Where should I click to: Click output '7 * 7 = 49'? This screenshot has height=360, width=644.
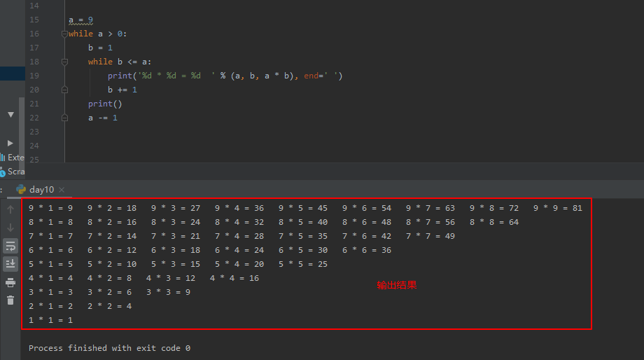430,236
